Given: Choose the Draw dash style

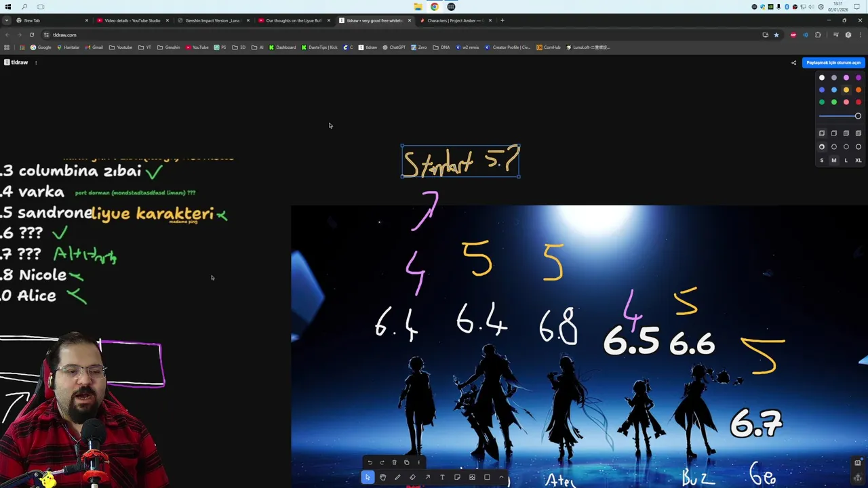Looking at the screenshot, I should coord(822,147).
